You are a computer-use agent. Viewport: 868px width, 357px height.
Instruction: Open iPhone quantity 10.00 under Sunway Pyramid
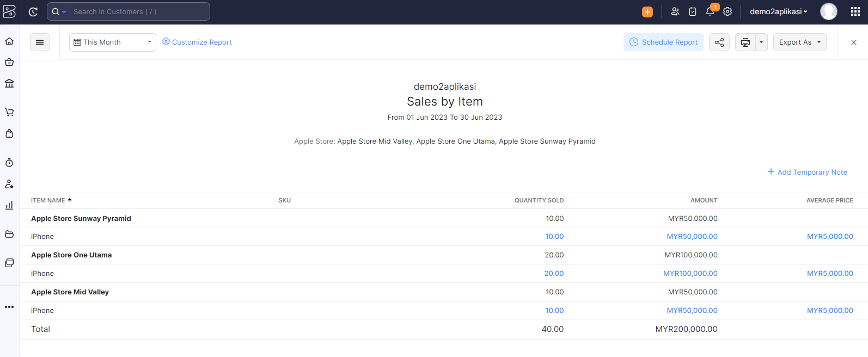coord(554,236)
